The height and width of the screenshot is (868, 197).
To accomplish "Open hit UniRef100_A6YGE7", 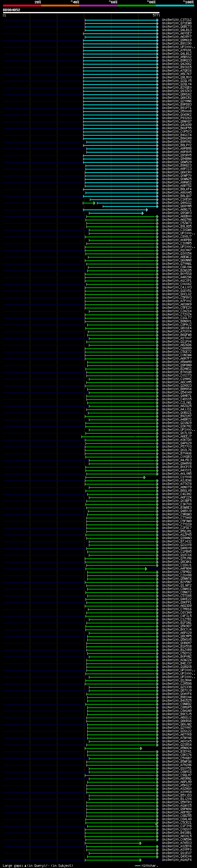I will (x=176, y=33).
